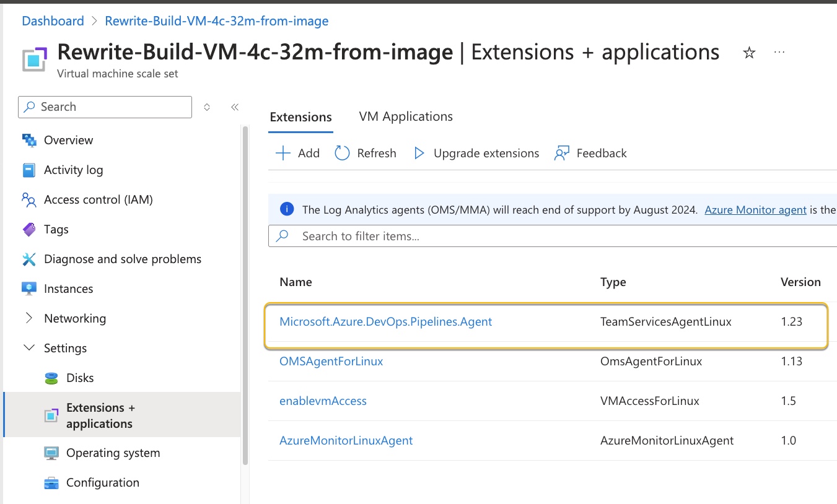Open the more options ellipsis in header
Screen dimensions: 837x504
pyautogui.click(x=779, y=53)
